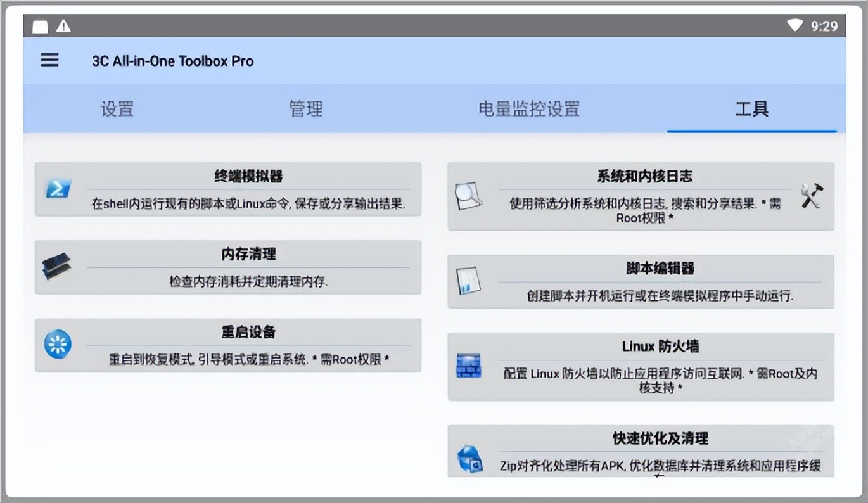Click the wrench and hammer tools icon
Image resolution: width=868 pixels, height=503 pixels.
811,196
